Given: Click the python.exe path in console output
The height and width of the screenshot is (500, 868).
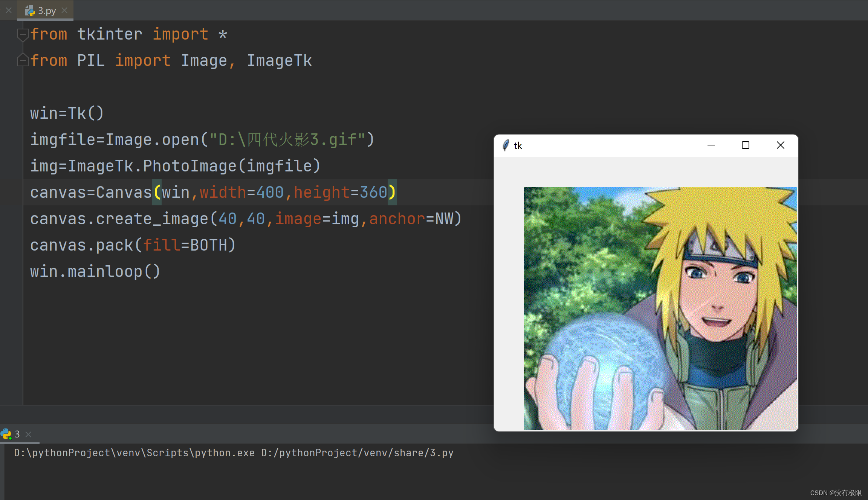Looking at the screenshot, I should pyautogui.click(x=134, y=453).
